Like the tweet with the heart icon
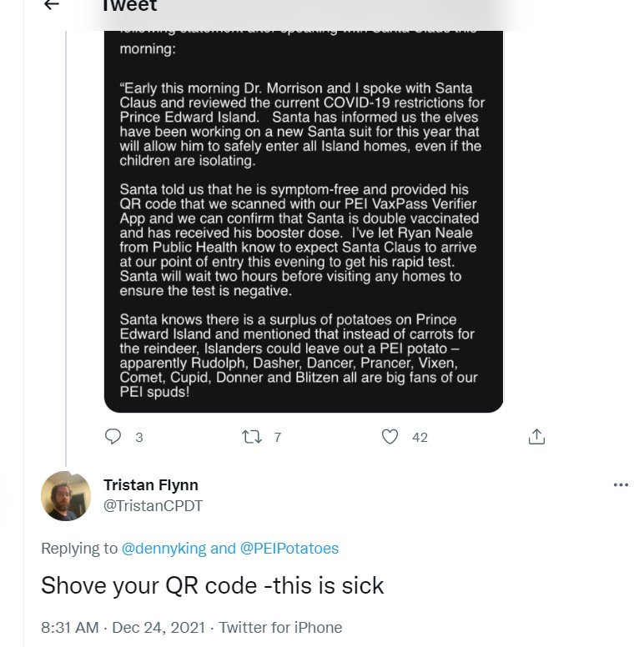This screenshot has height=647, width=644. tap(390, 436)
